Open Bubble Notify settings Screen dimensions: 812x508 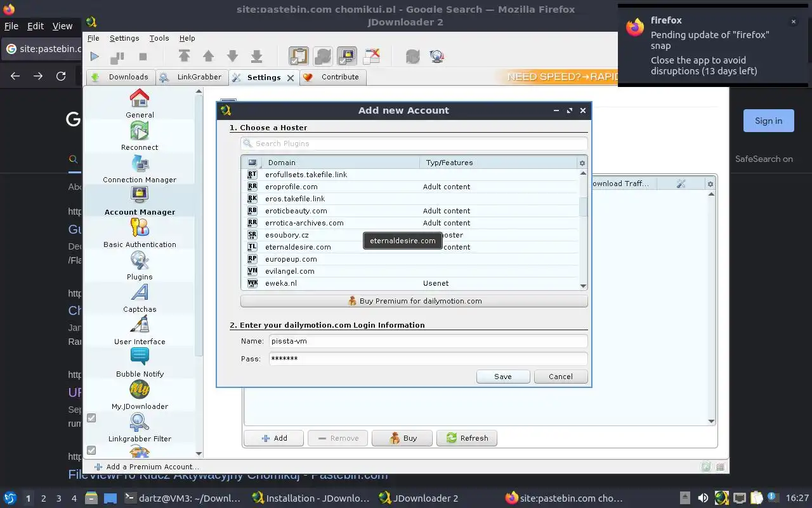pyautogui.click(x=140, y=363)
